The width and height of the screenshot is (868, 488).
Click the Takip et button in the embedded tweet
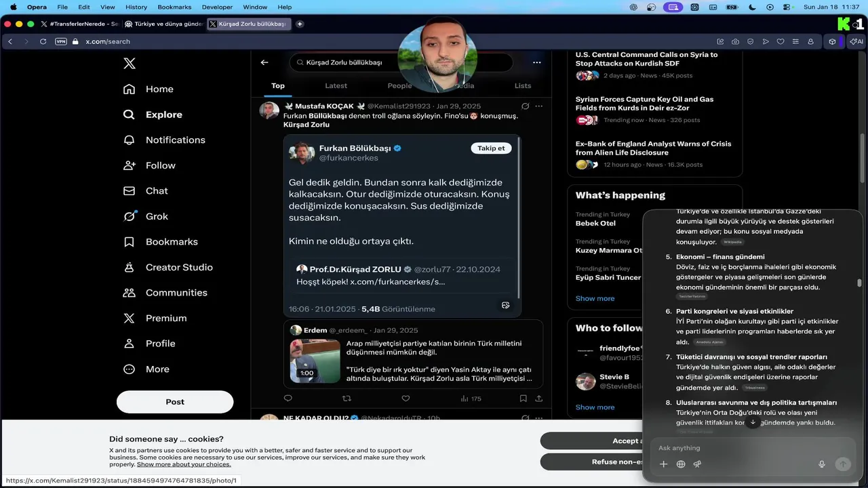click(491, 148)
